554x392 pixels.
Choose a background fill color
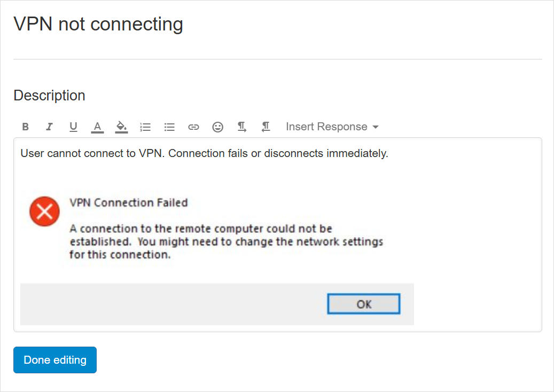click(121, 127)
